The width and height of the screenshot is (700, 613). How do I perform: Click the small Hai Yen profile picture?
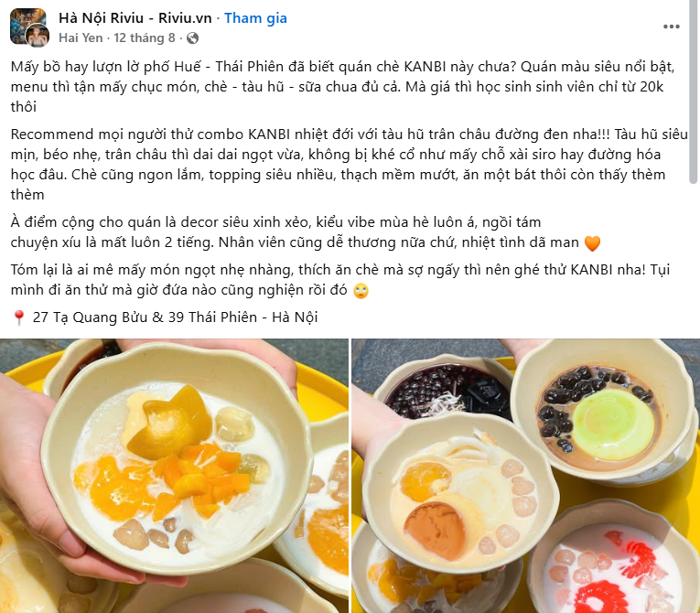pos(38,36)
